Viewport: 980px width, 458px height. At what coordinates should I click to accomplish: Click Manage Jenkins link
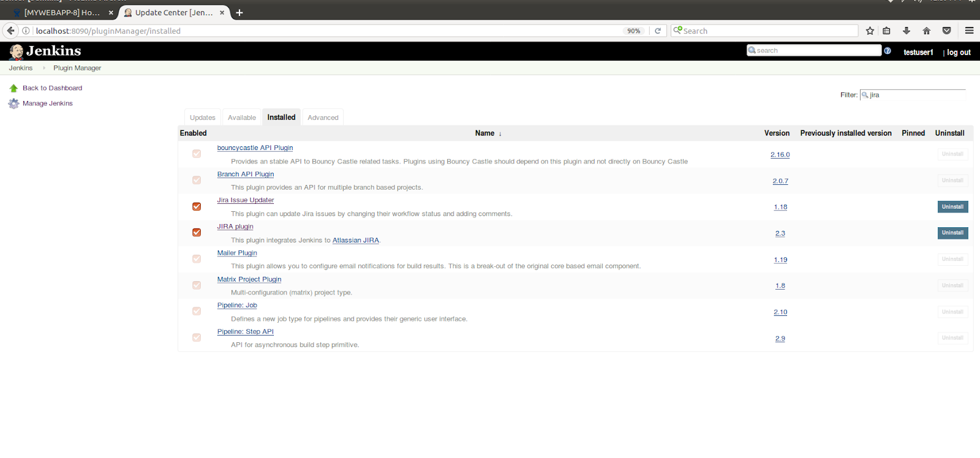click(48, 103)
